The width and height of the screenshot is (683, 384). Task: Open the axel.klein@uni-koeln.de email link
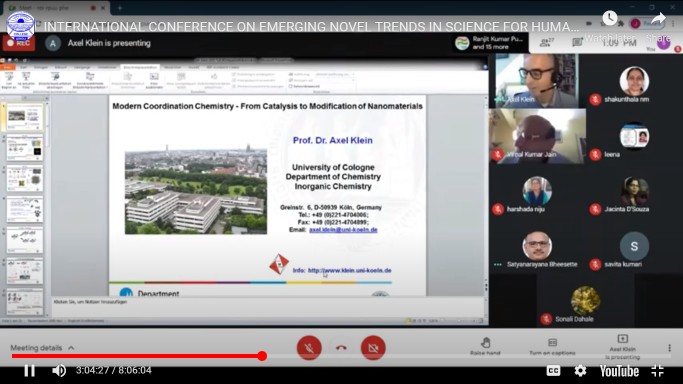tap(343, 230)
